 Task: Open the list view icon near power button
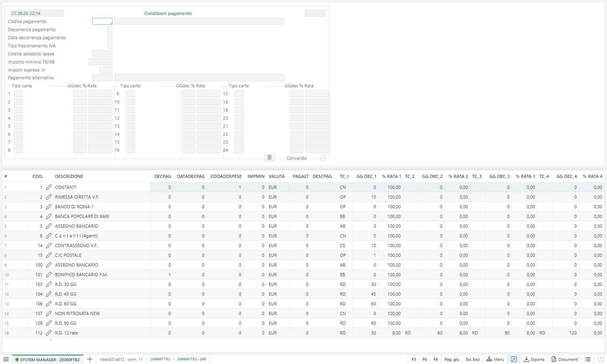click(x=588, y=359)
